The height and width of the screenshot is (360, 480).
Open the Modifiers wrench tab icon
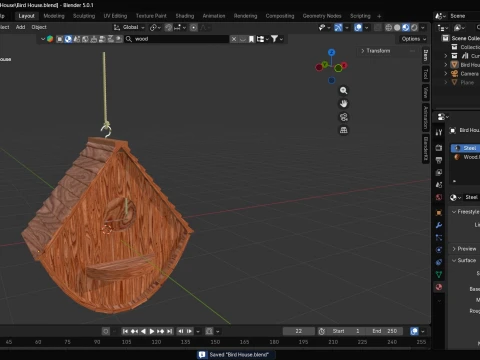[439, 225]
